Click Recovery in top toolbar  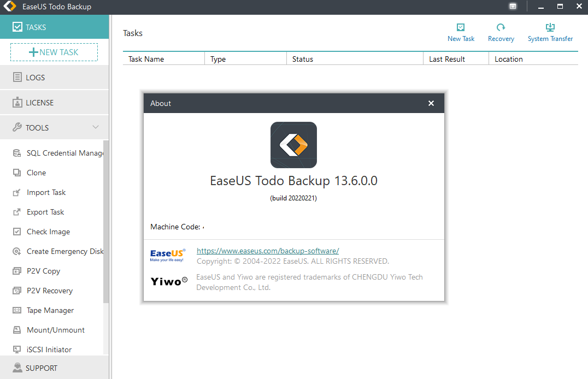(501, 33)
